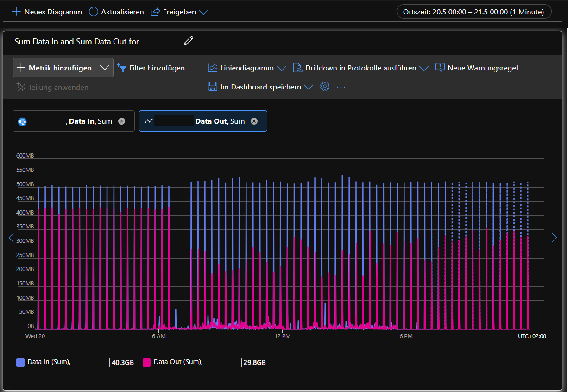Click the Data Out legend color swatch

[147, 362]
